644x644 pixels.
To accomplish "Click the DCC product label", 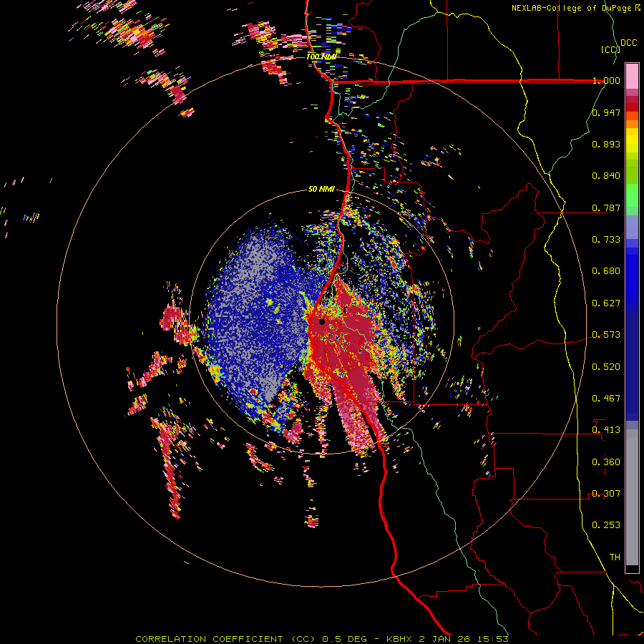I will [x=628, y=43].
